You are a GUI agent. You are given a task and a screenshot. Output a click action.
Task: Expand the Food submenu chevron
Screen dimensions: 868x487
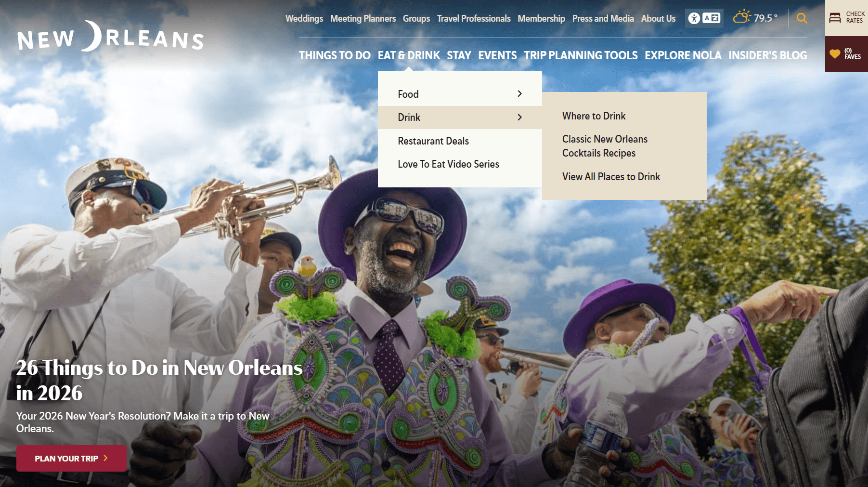click(520, 94)
